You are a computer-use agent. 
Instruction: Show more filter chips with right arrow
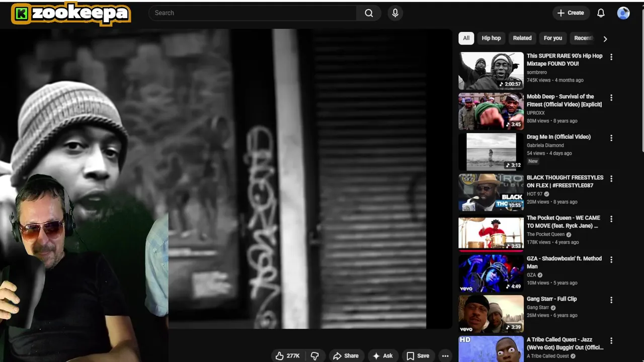coord(605,39)
